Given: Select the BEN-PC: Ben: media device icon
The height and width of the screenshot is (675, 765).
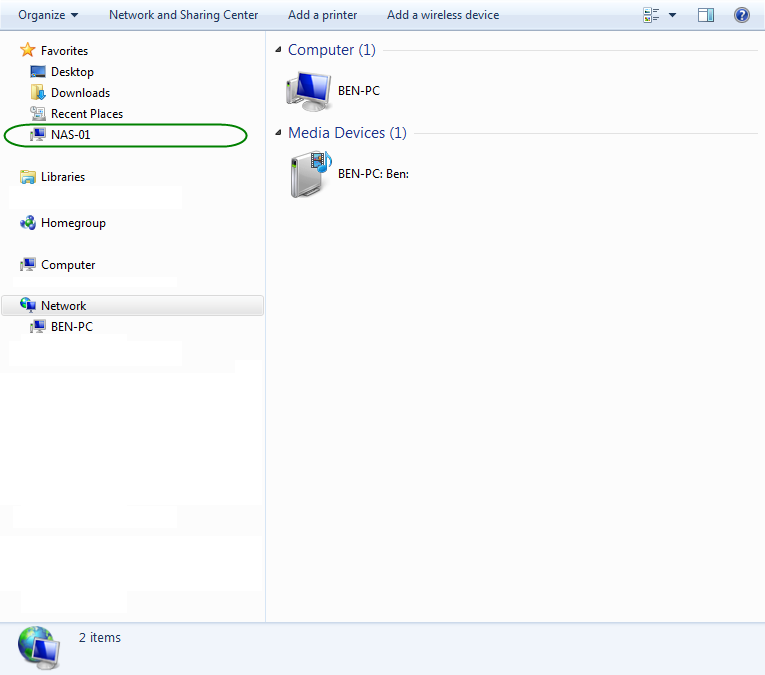Looking at the screenshot, I should tap(311, 174).
